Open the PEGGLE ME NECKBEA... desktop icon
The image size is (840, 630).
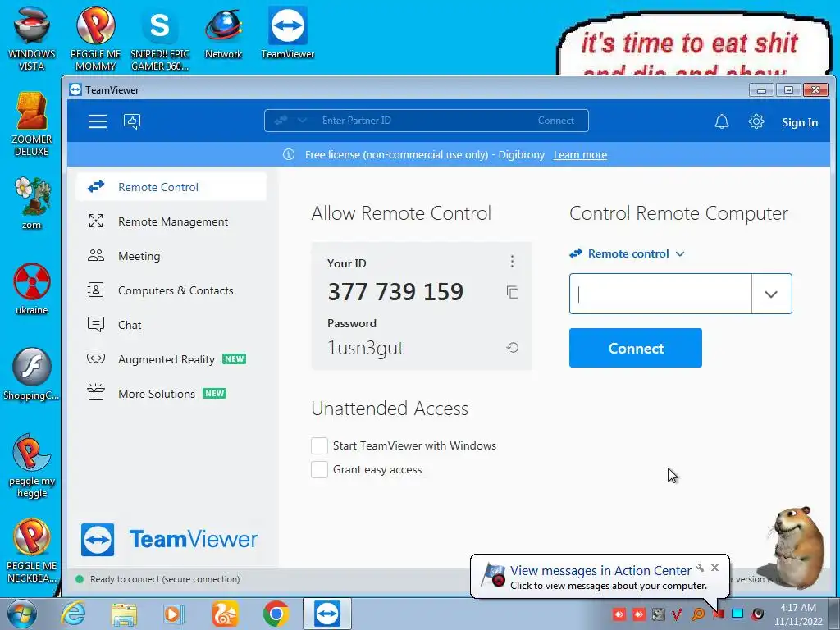click(32, 551)
